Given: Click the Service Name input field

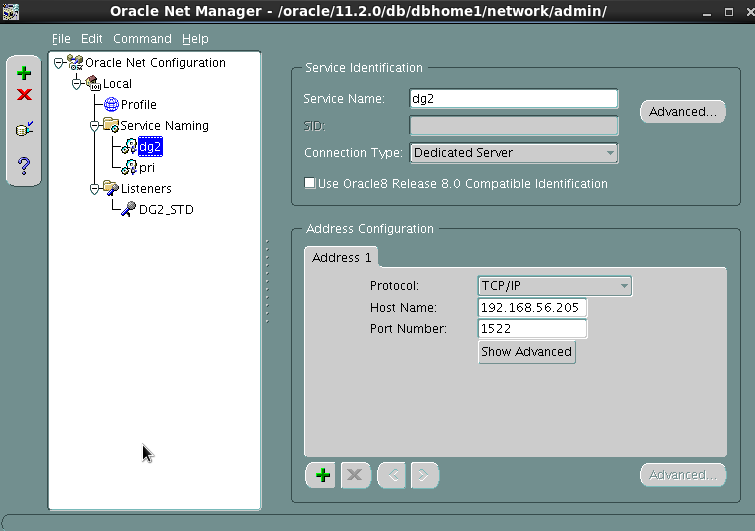Looking at the screenshot, I should (514, 99).
